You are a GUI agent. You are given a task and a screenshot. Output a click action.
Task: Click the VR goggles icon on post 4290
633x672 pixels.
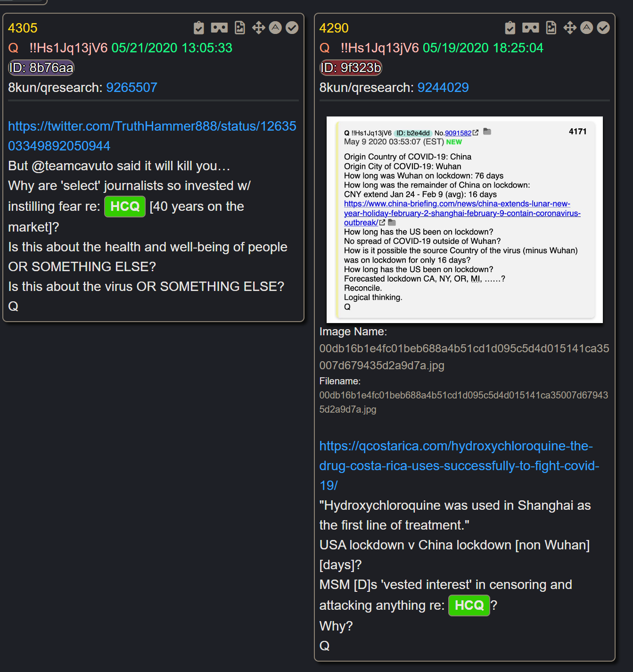click(x=531, y=28)
